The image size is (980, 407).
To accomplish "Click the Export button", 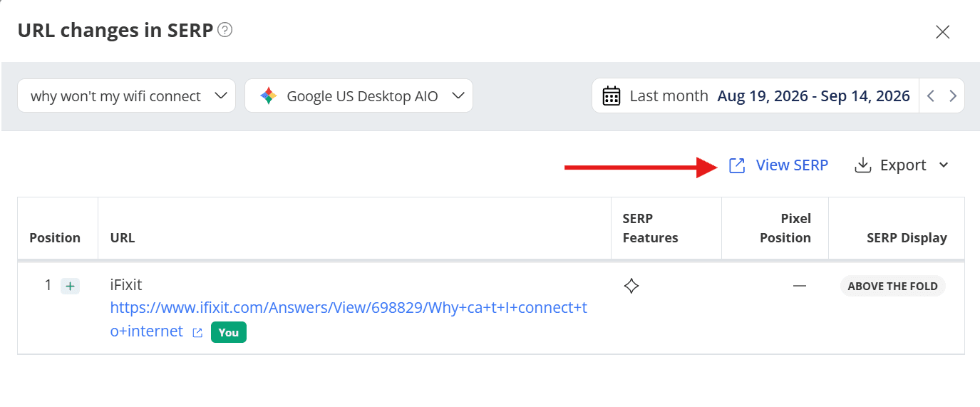I will click(x=902, y=165).
